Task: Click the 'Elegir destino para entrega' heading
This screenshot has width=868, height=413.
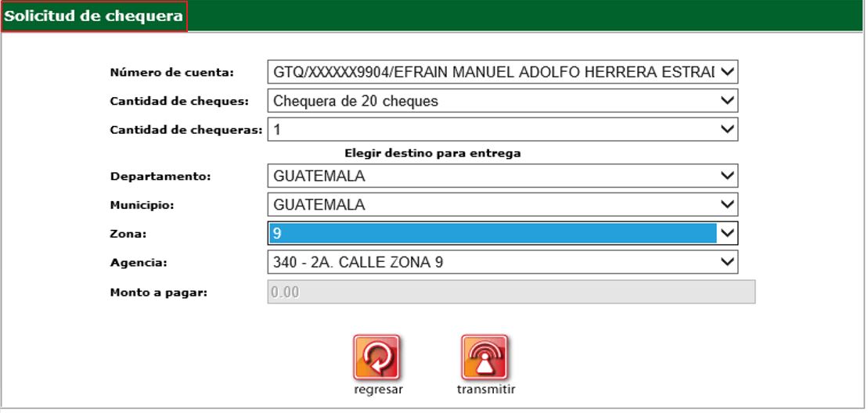Action: (433, 153)
